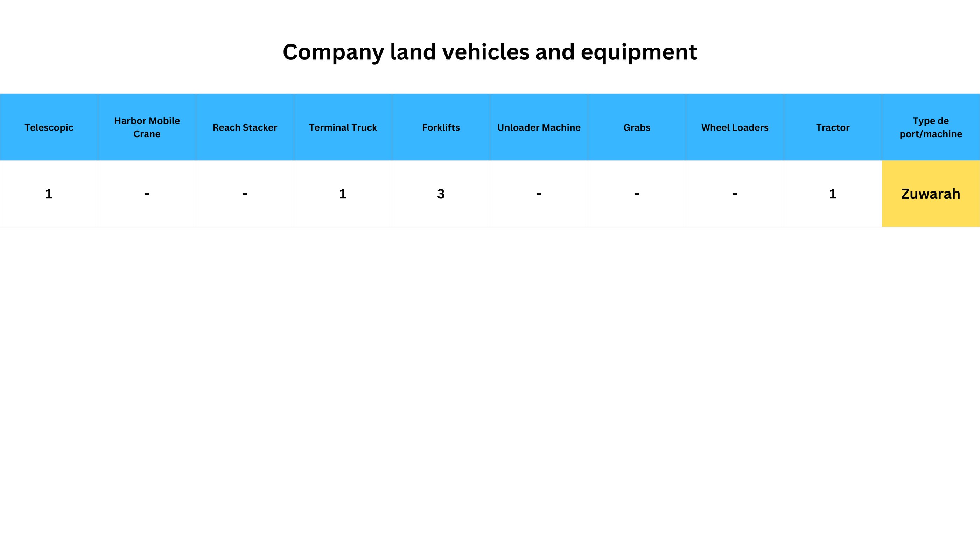Select the Harbor Mobile Crane dash cell

(147, 194)
